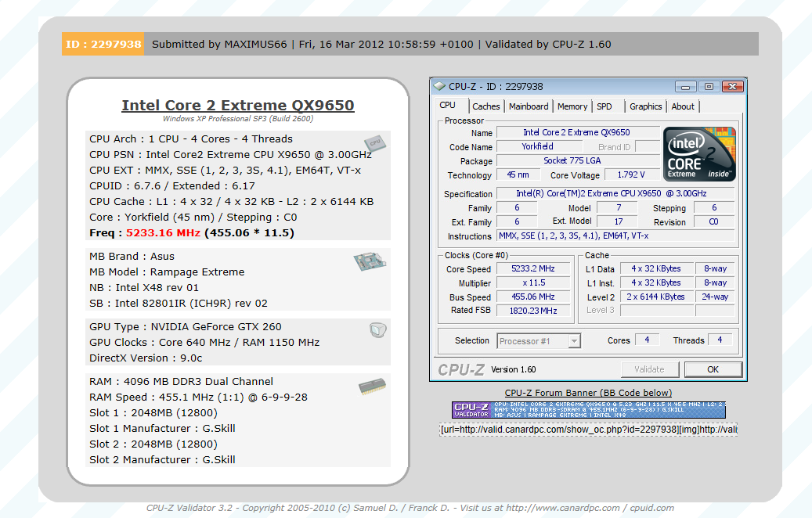Click the orange ID : 2297938 badge

point(103,44)
